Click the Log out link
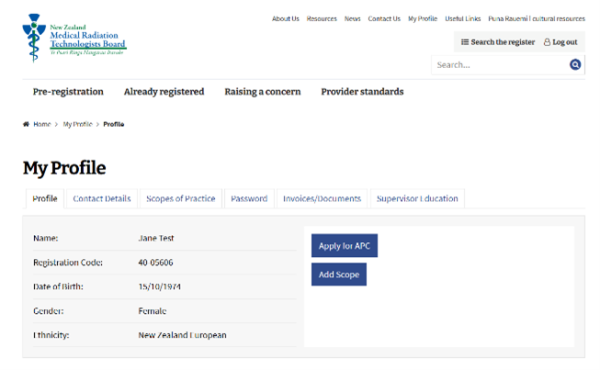 click(x=565, y=42)
